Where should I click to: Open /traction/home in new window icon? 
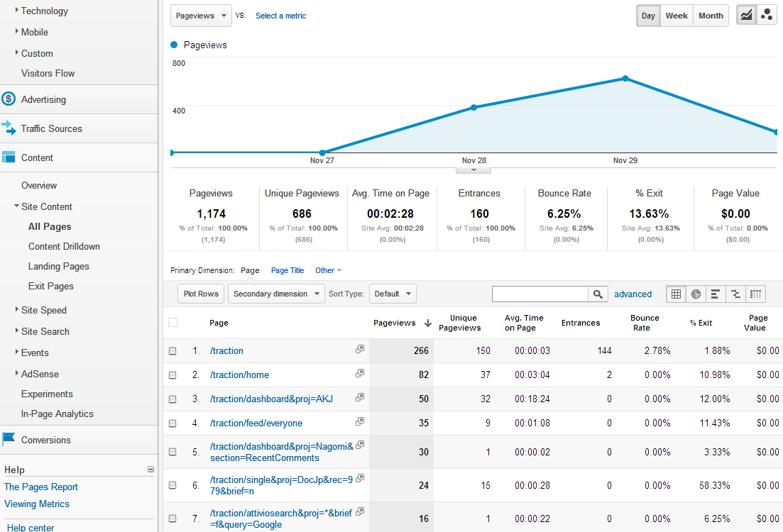point(359,373)
